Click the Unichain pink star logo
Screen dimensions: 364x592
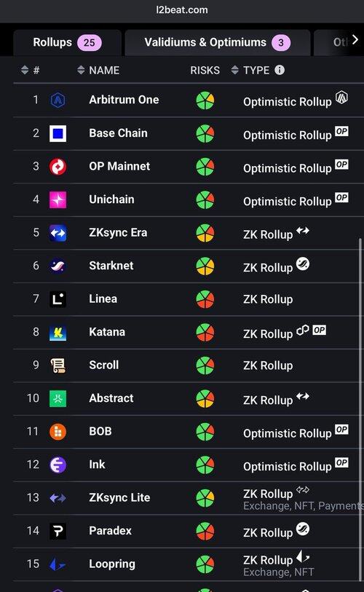coord(58,200)
